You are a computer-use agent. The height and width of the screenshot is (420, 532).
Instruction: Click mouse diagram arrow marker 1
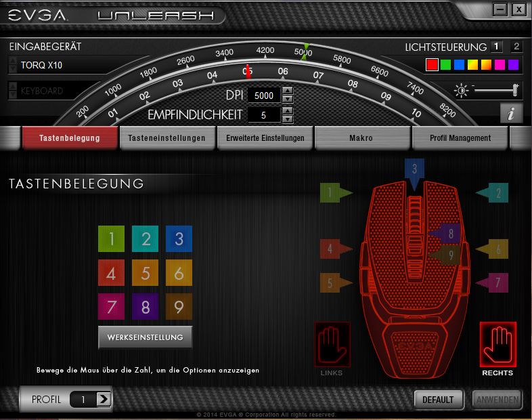point(336,193)
